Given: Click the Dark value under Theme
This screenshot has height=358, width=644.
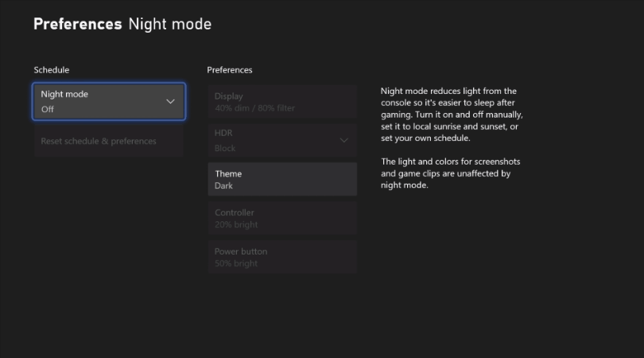Looking at the screenshot, I should [223, 186].
